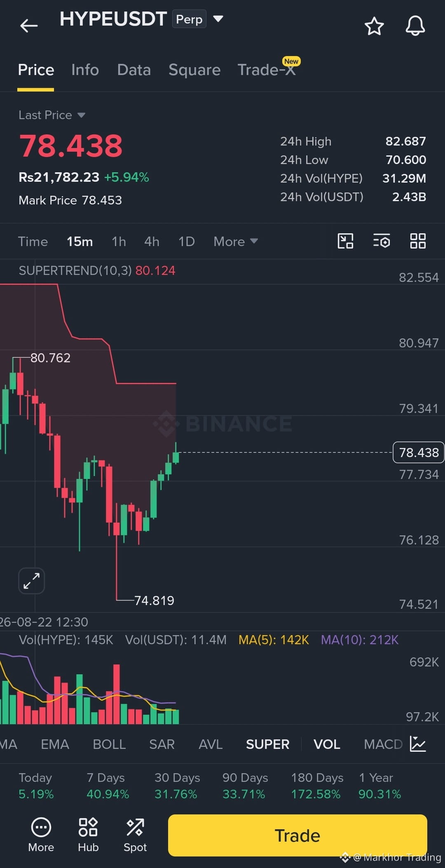Open price alerts via the bell icon

(415, 26)
